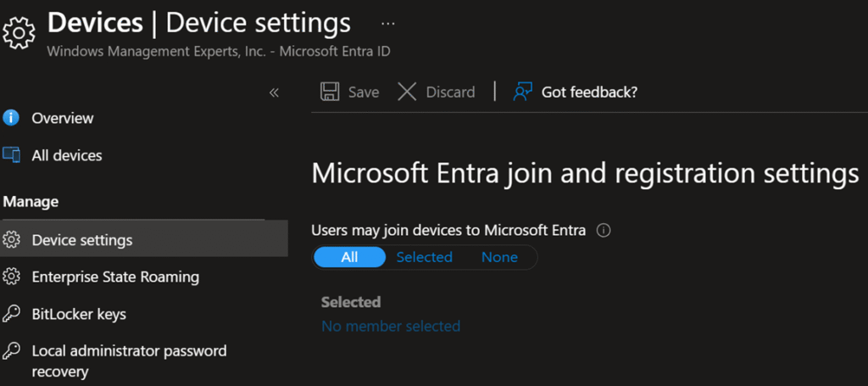Open the All devices page

point(67,155)
